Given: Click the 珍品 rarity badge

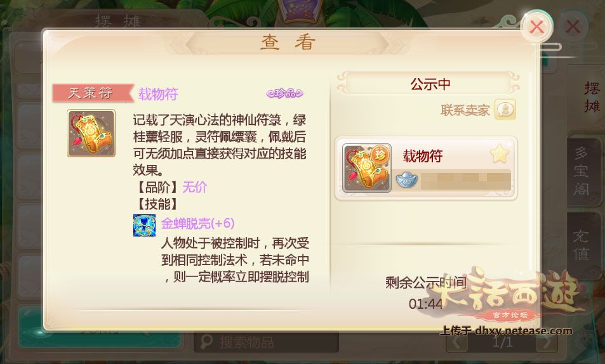Looking at the screenshot, I should [x=285, y=93].
